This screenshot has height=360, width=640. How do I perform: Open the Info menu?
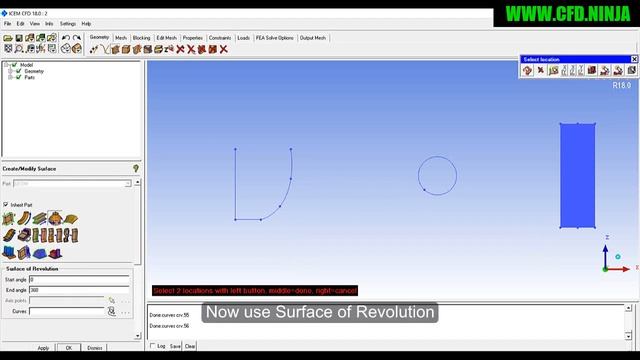tap(49, 24)
